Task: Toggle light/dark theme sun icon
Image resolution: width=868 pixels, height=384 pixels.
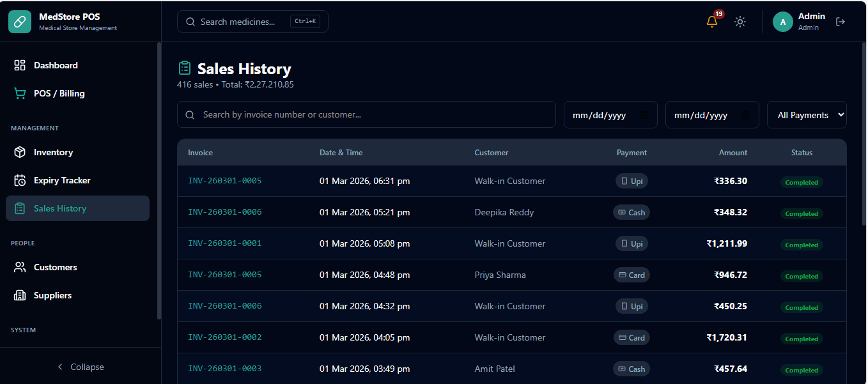Action: (740, 22)
